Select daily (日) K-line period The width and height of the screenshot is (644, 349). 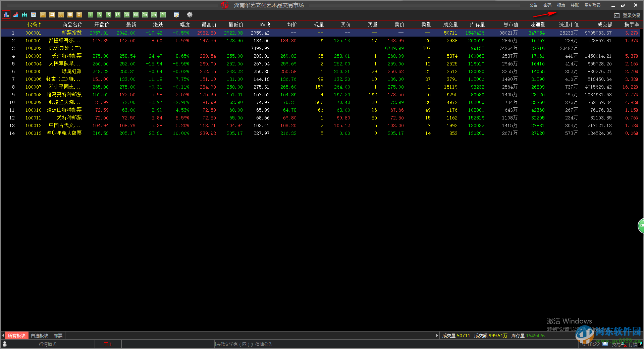(x=43, y=15)
